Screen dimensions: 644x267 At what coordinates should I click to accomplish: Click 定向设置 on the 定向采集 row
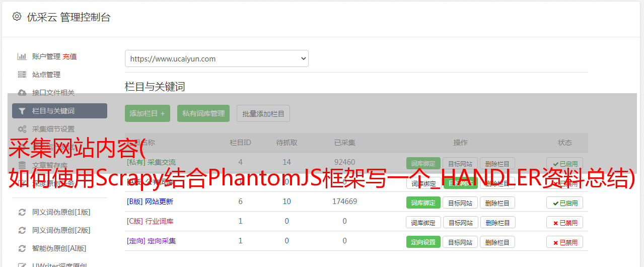423,242
